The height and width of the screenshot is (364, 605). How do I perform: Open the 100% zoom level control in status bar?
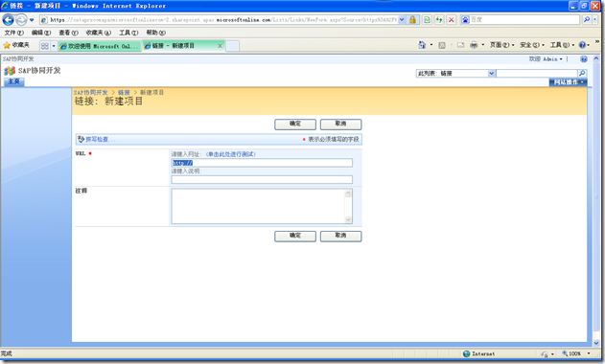coord(575,353)
